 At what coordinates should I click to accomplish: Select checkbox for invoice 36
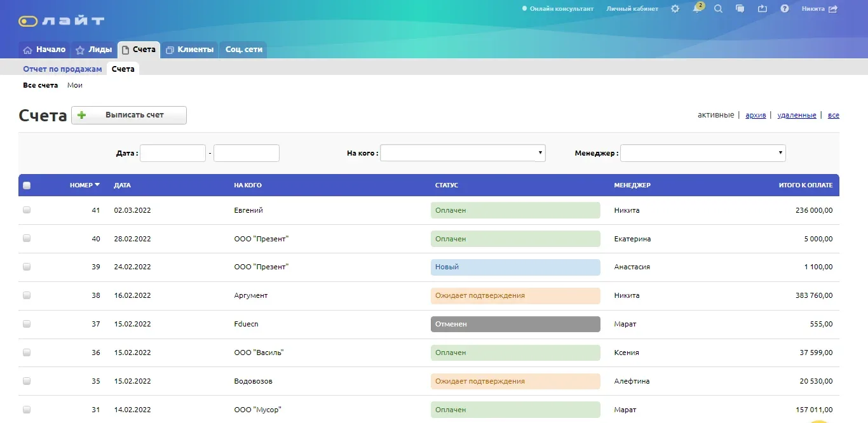pyautogui.click(x=27, y=352)
